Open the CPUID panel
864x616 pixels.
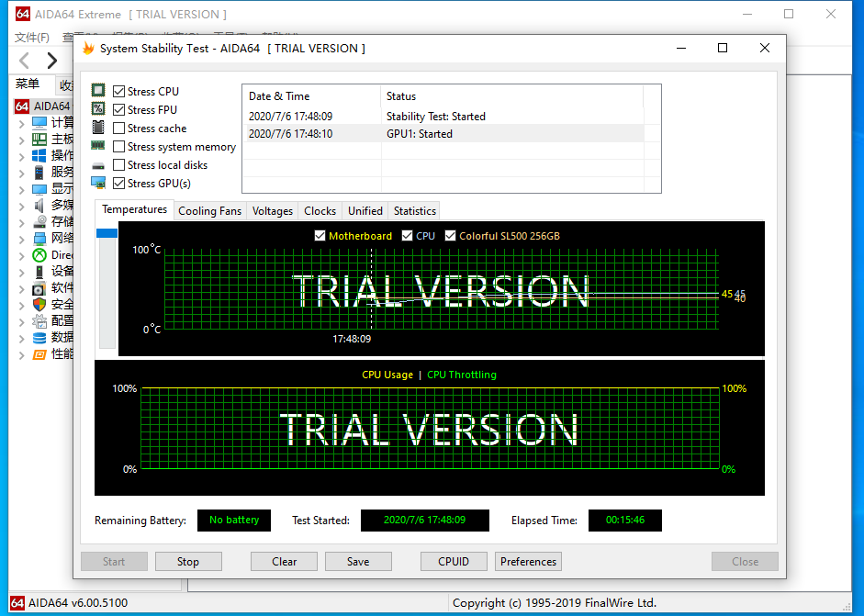coord(454,562)
